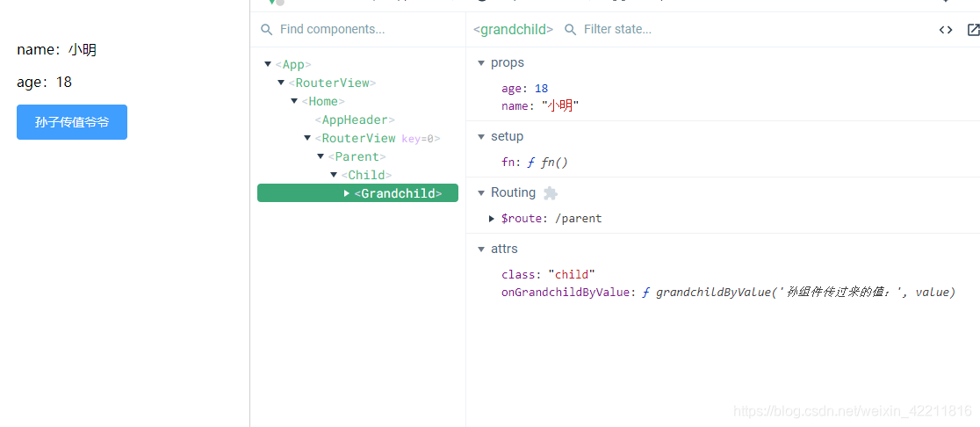Select the Home component

[323, 101]
